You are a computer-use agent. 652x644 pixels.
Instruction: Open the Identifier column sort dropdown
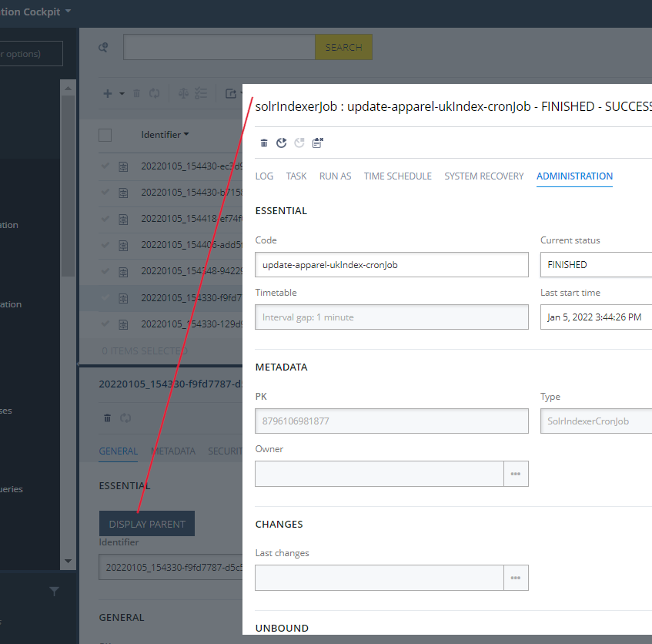186,134
